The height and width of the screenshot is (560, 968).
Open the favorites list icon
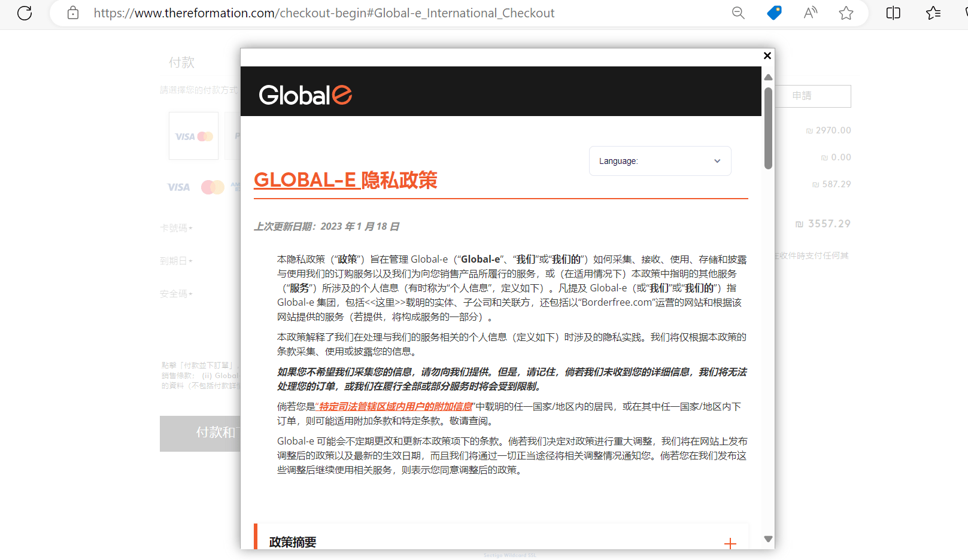[933, 13]
